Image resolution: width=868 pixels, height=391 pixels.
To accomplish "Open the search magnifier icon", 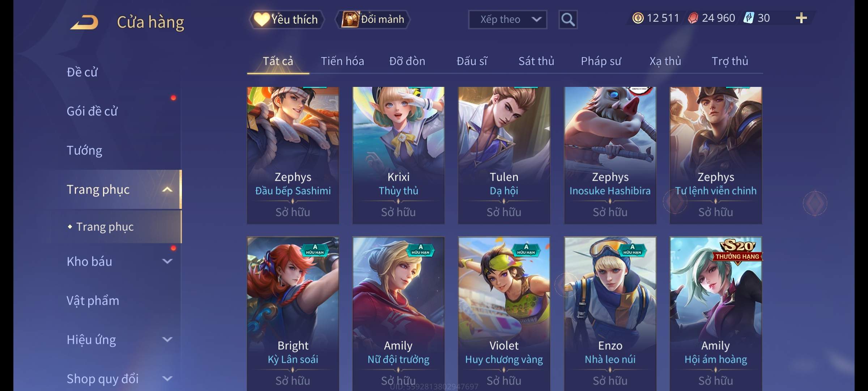I will pos(568,20).
